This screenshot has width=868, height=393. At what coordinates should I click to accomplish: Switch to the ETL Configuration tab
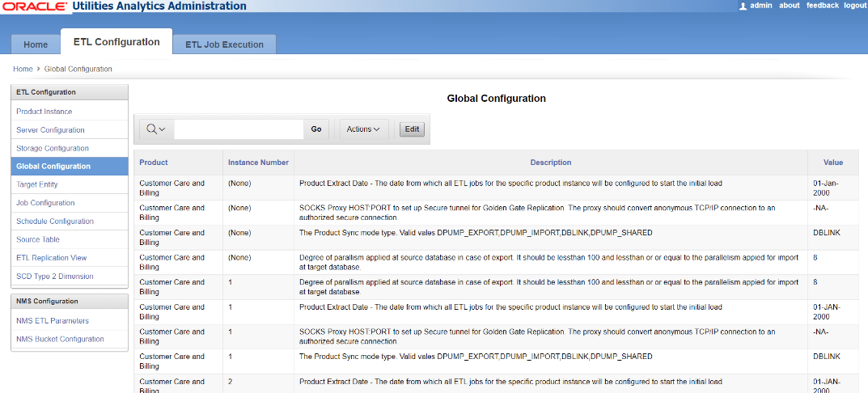tap(116, 42)
